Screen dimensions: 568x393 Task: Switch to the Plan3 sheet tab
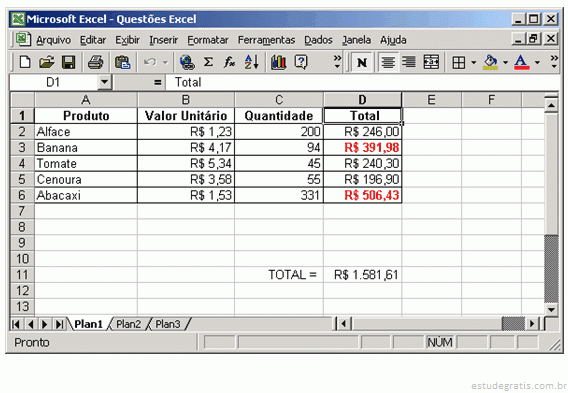[x=167, y=324]
